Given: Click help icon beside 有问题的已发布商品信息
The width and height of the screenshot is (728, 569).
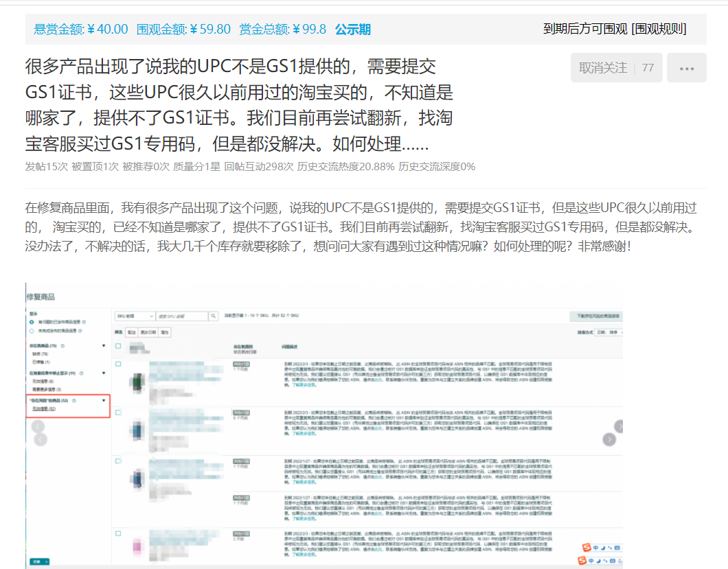Looking at the screenshot, I should click(x=84, y=322).
